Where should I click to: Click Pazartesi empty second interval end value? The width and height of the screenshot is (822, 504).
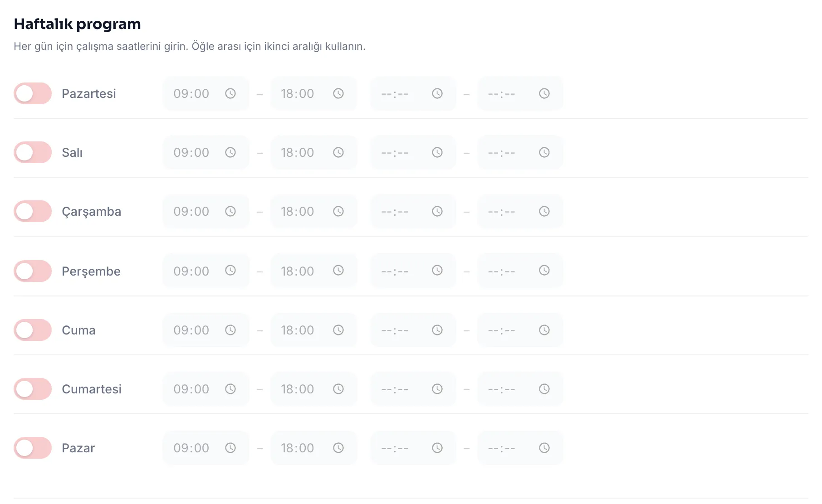502,94
